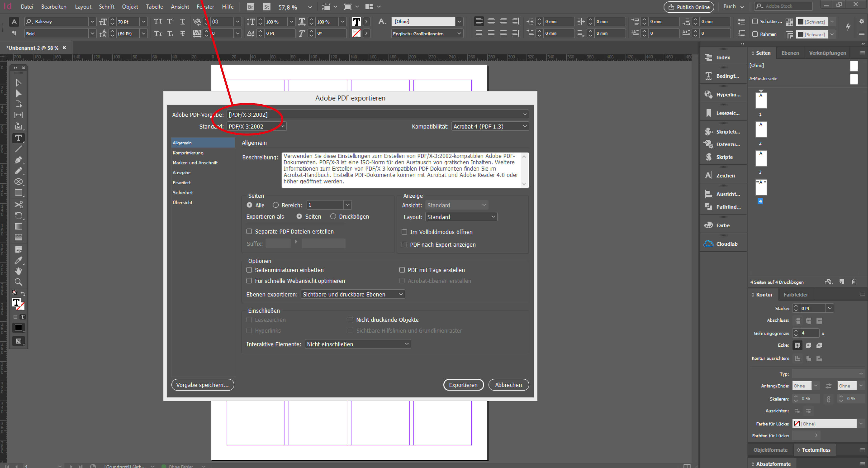Enable Separate PDF-Dateien erstellen
The height and width of the screenshot is (468, 868).
[x=249, y=231]
